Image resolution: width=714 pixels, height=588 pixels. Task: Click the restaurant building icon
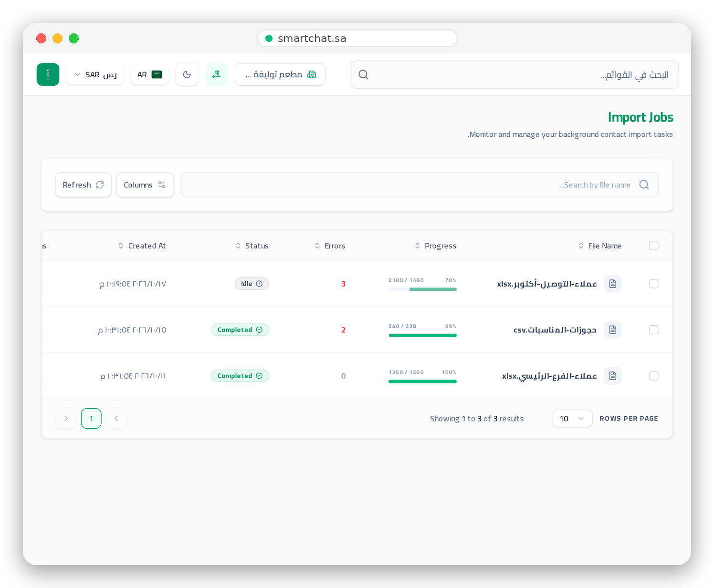(x=312, y=74)
